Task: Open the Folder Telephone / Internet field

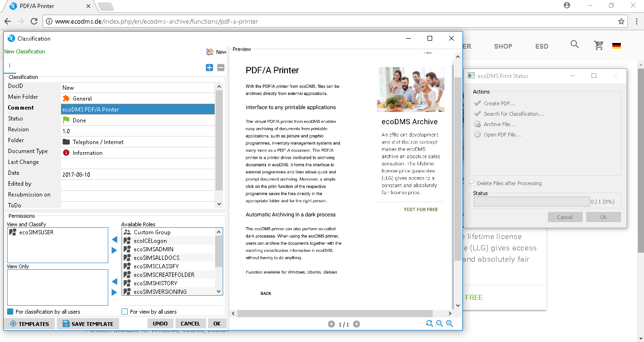Action: (x=138, y=142)
